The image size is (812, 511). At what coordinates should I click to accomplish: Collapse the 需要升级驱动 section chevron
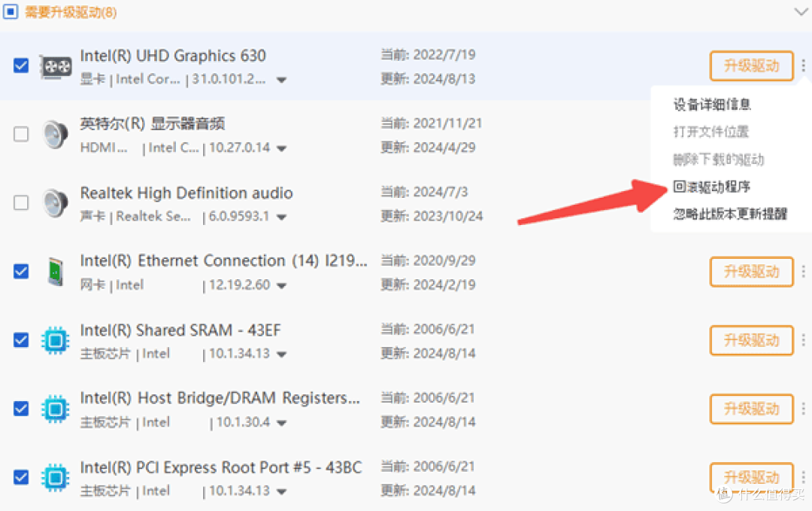pos(801,11)
